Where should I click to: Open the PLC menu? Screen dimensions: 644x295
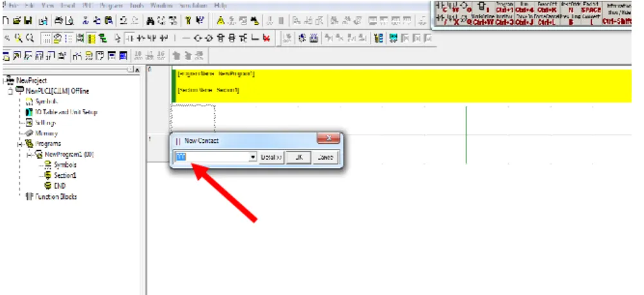87,6
